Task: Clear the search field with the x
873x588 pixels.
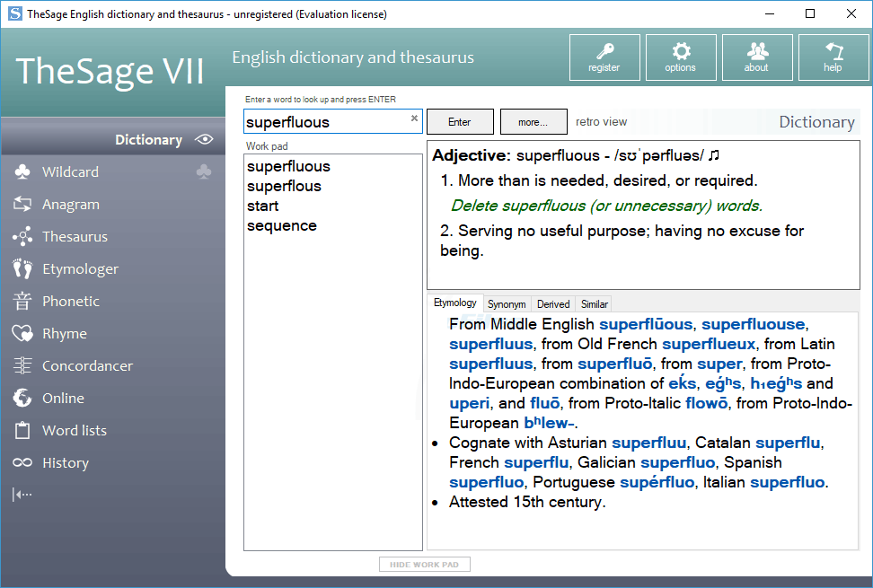Action: pyautogui.click(x=414, y=118)
